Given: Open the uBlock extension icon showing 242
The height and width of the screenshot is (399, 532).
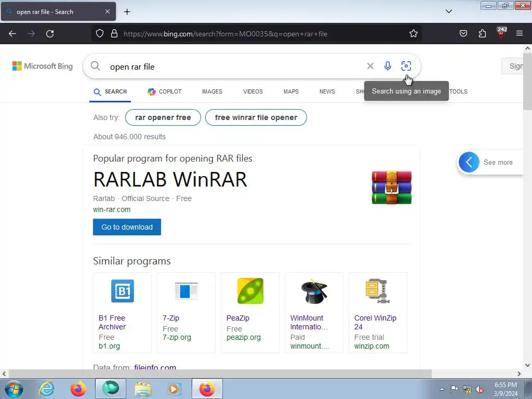Looking at the screenshot, I should pyautogui.click(x=501, y=32).
